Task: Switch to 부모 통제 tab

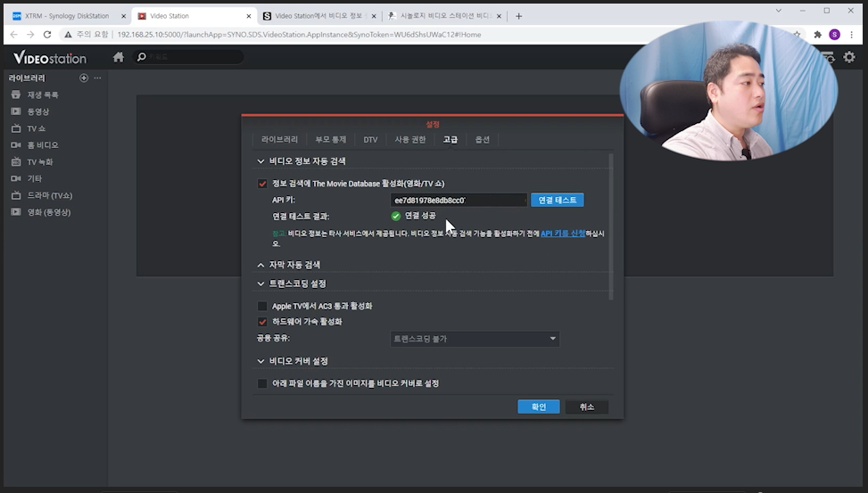Action: 330,139
